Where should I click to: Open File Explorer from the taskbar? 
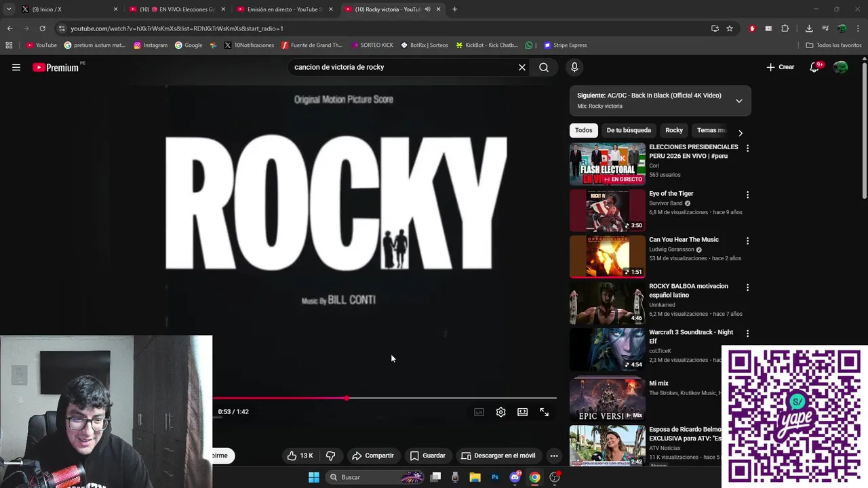(475, 477)
